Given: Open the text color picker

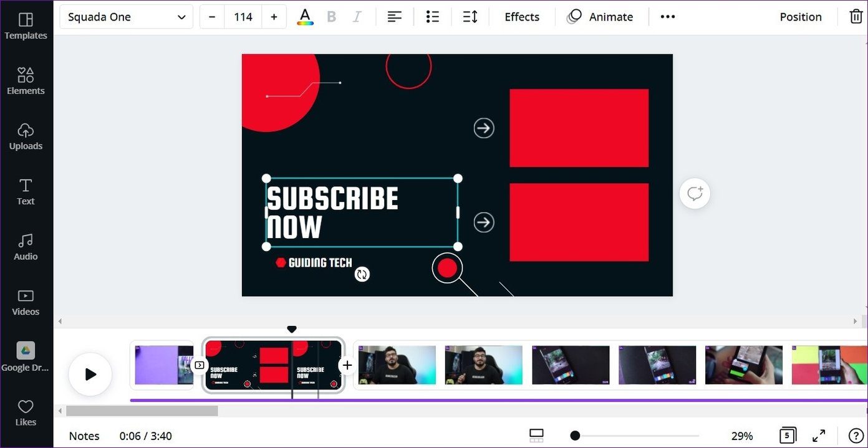Looking at the screenshot, I should click(x=305, y=17).
